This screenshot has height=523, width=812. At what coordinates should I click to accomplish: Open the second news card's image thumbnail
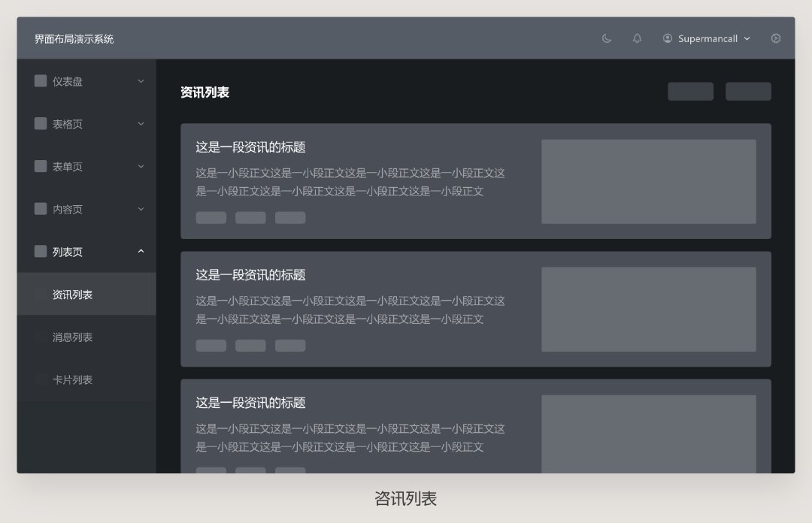649,310
